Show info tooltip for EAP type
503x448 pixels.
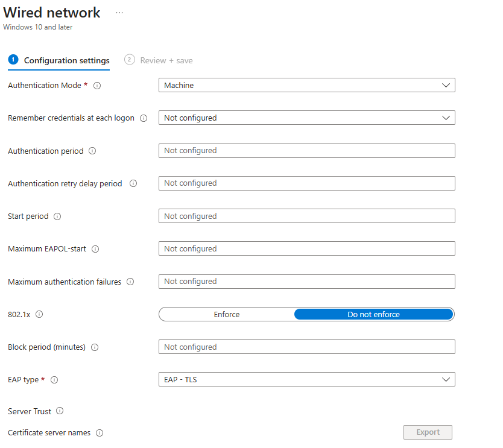click(54, 380)
